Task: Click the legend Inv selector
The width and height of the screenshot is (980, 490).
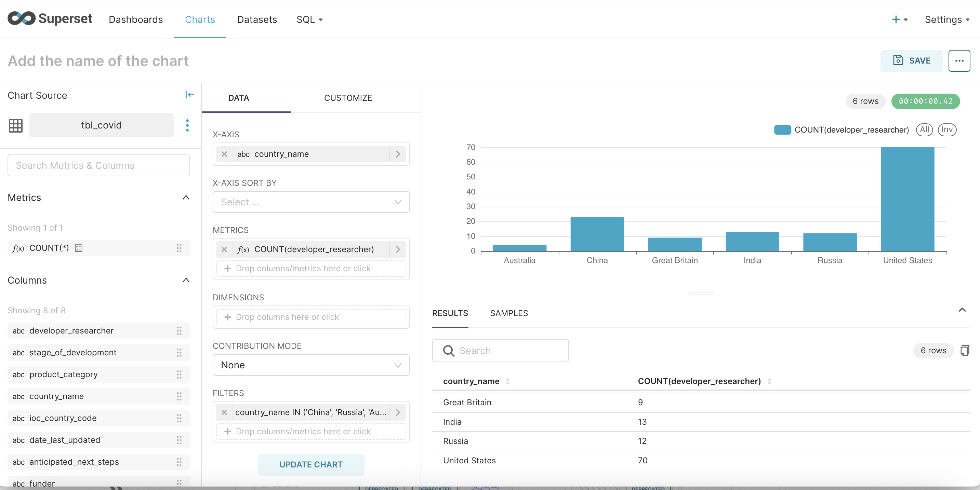Action: coord(947,130)
